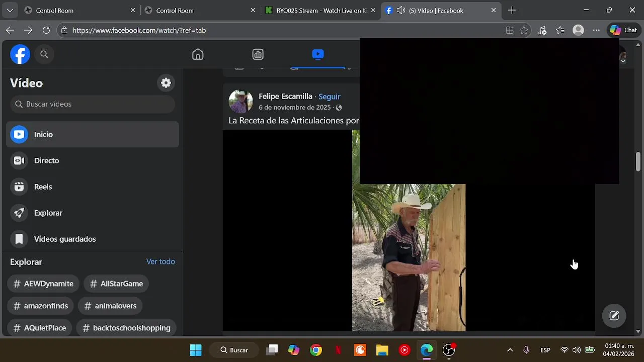
Task: Click Seguir to follow Felipe Escamilla
Action: click(330, 97)
